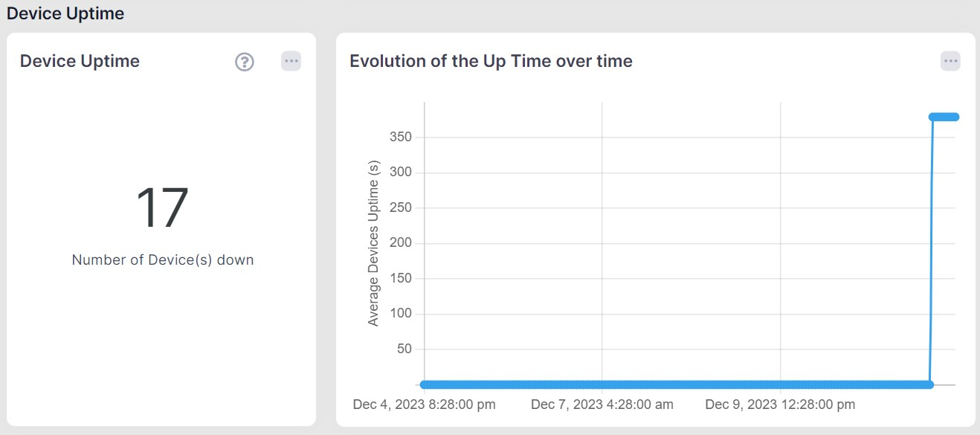Screen dimensions: 980x435
Task: Open the help question mark on Device Uptime card
Action: (245, 62)
